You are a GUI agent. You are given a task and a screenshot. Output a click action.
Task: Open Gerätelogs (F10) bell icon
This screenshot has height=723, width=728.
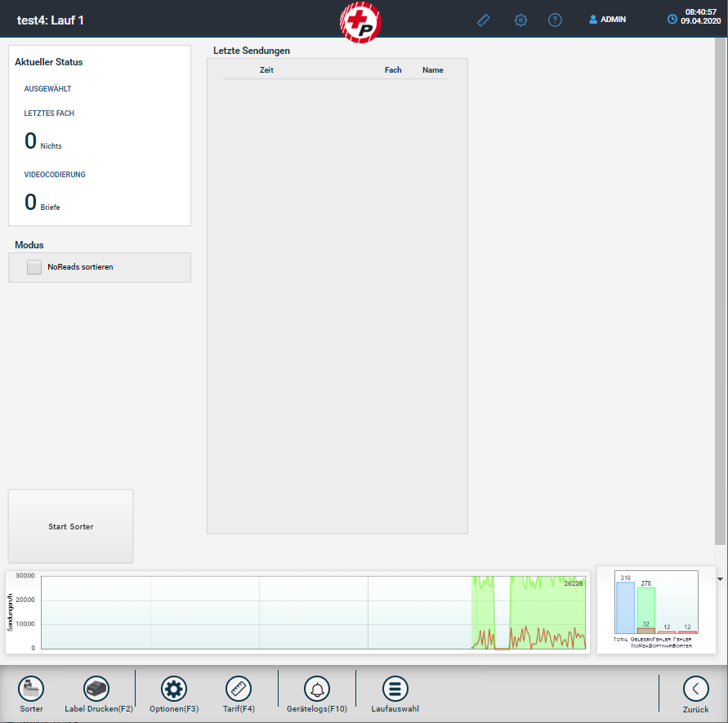click(x=317, y=689)
